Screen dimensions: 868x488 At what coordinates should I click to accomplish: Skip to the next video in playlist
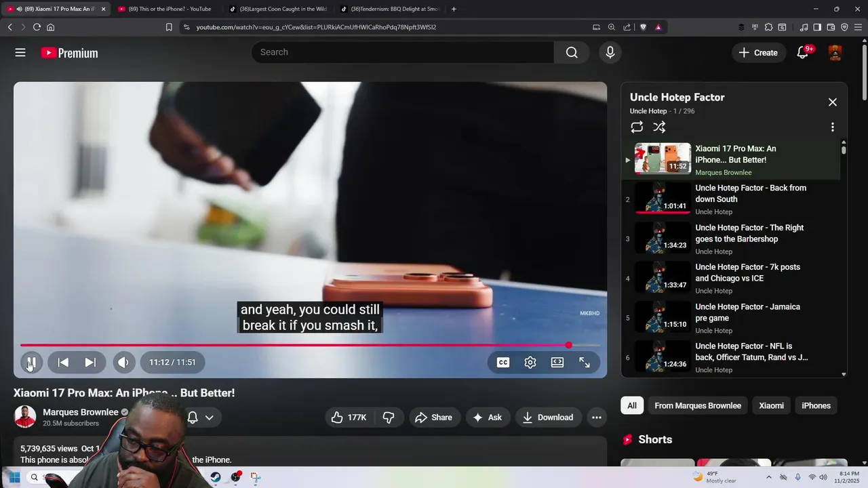90,362
